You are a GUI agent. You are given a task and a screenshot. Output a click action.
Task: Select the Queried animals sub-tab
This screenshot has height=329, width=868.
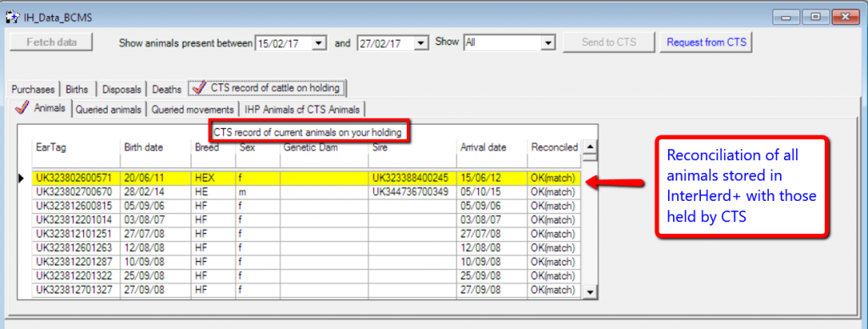click(x=109, y=109)
